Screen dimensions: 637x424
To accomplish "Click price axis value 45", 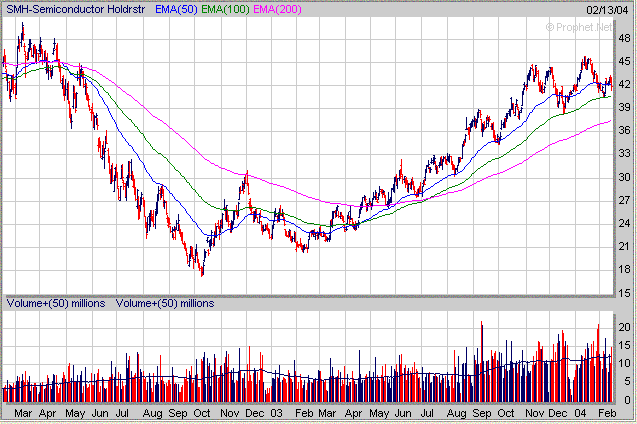I will coord(624,62).
